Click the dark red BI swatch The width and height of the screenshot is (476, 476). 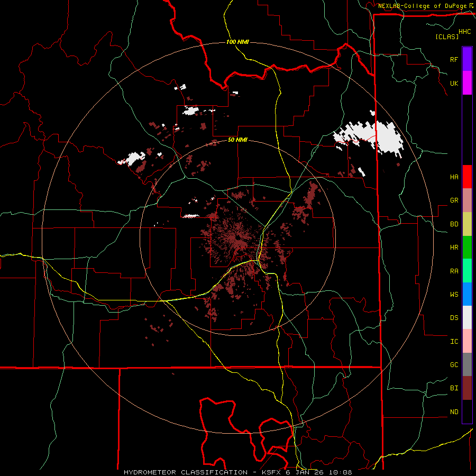(x=467, y=388)
